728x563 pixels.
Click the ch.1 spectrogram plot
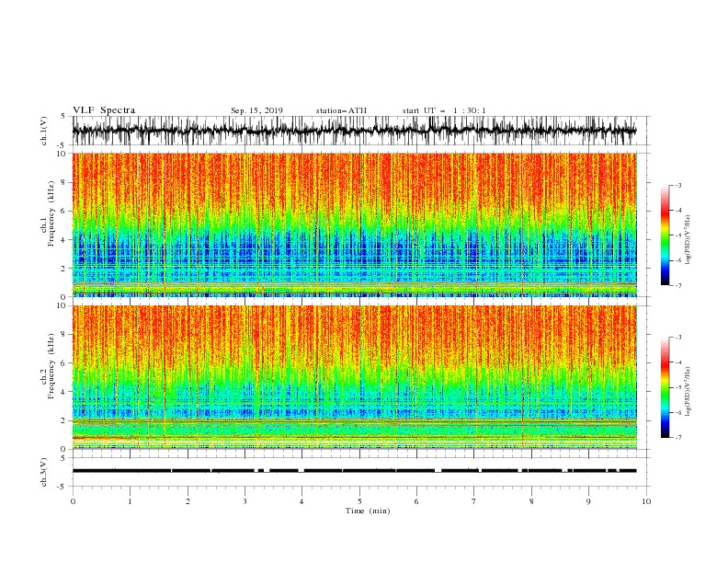(x=355, y=224)
